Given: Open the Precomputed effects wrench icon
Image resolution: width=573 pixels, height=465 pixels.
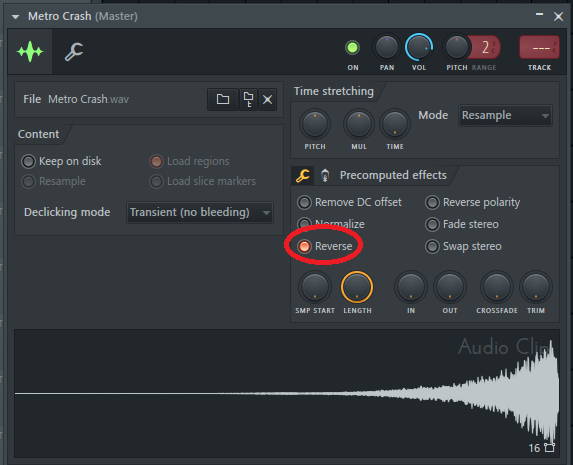Looking at the screenshot, I should (x=303, y=175).
